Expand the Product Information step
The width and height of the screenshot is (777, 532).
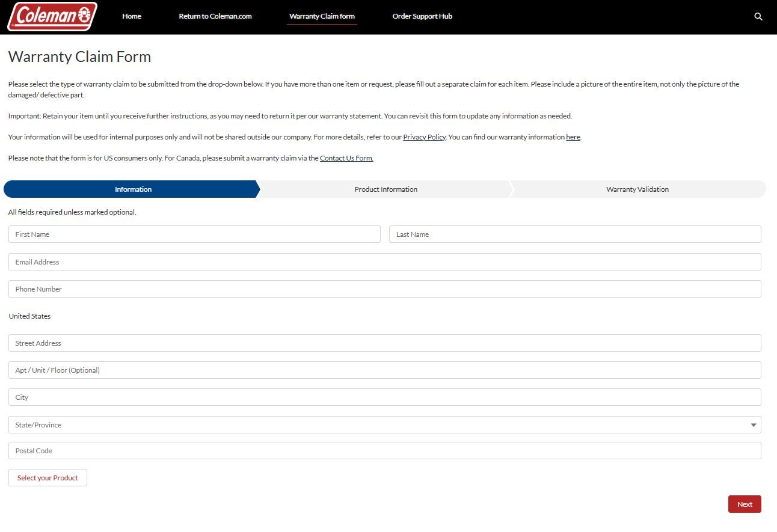(x=385, y=189)
